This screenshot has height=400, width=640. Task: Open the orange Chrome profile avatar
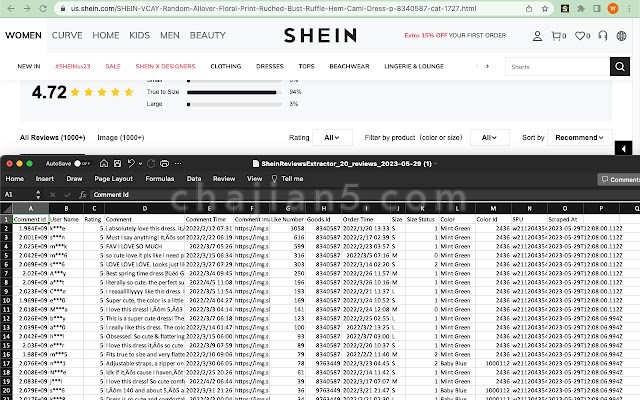[613, 9]
